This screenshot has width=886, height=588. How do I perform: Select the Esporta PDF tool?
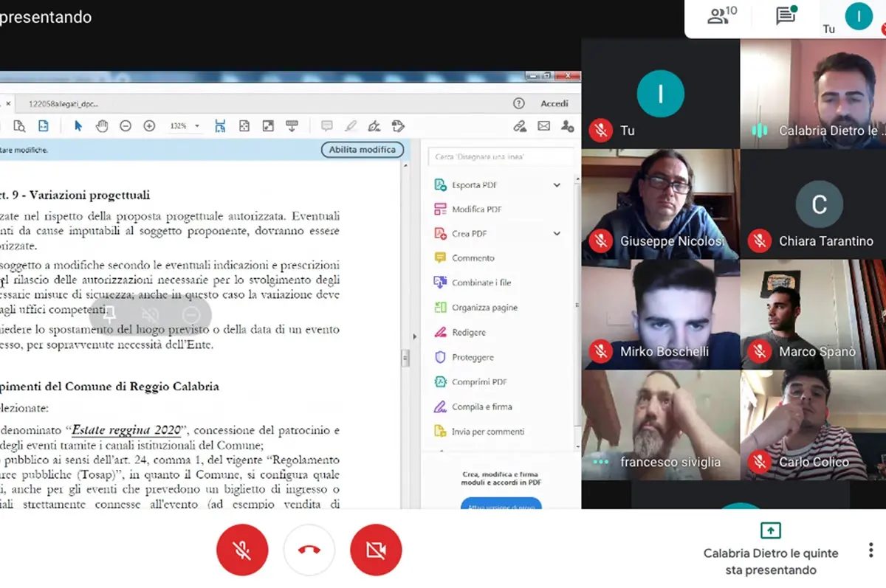click(x=473, y=184)
